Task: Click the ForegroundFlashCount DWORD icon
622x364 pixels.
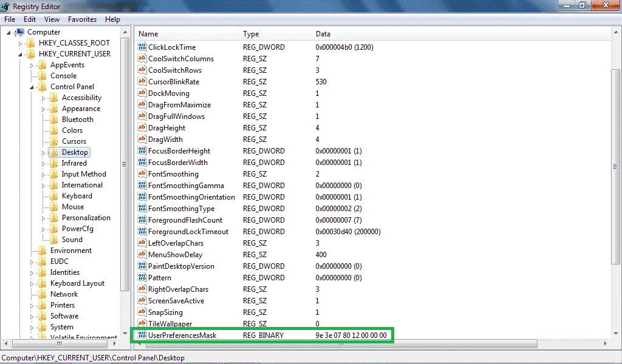Action: [x=142, y=220]
